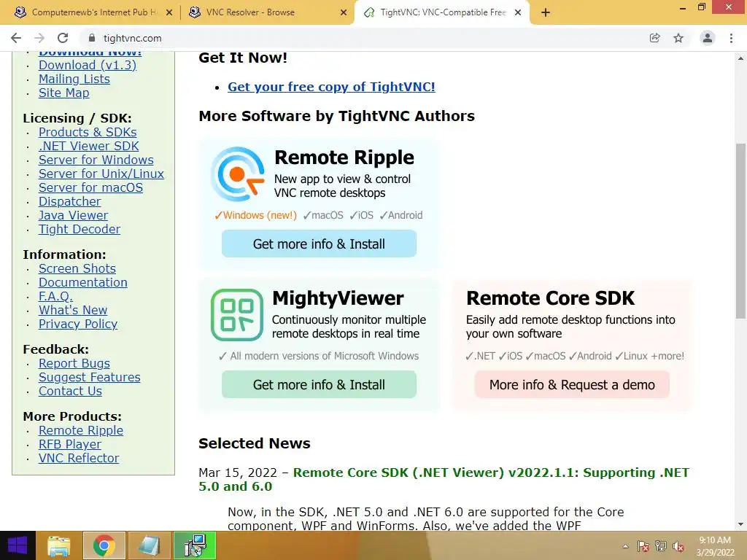Viewport: 747px width, 560px height.
Task: Click the MightyViewer logo icon
Action: (237, 315)
